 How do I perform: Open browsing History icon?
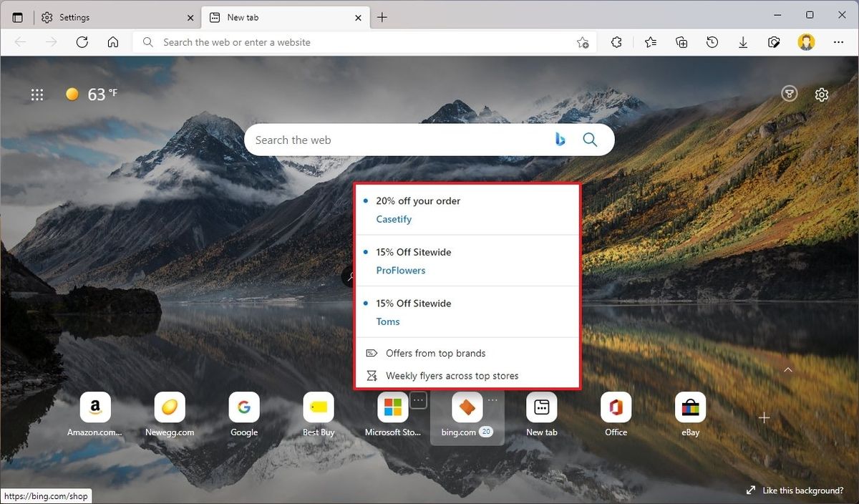coord(712,42)
